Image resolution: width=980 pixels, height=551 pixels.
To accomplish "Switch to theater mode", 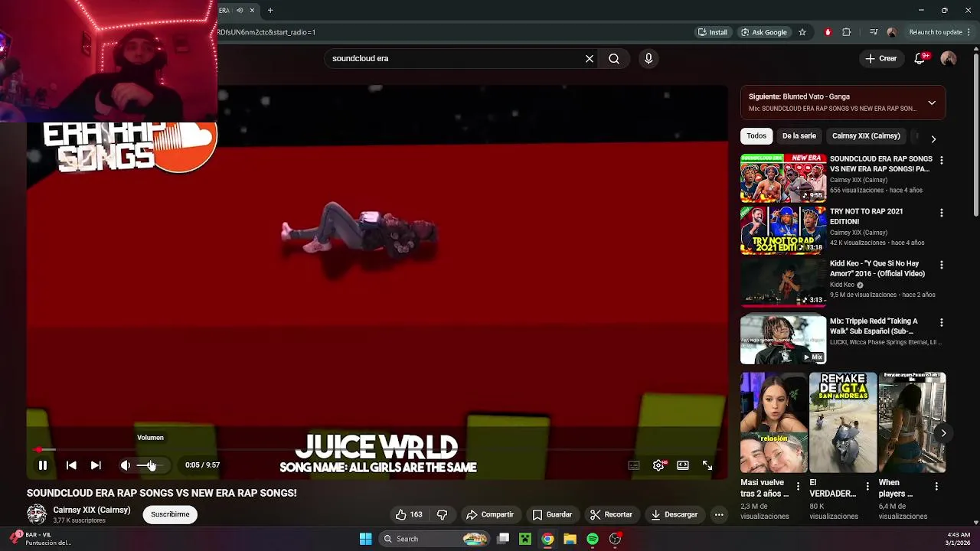I will point(683,465).
